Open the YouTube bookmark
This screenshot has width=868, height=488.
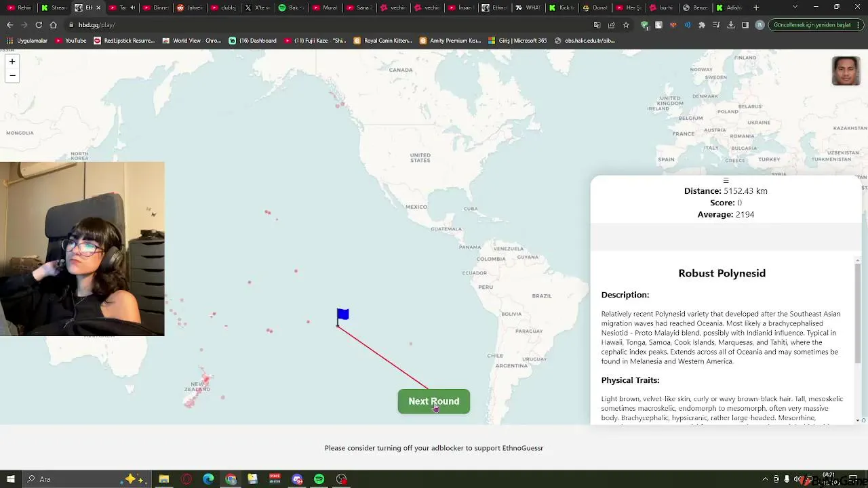coord(71,41)
